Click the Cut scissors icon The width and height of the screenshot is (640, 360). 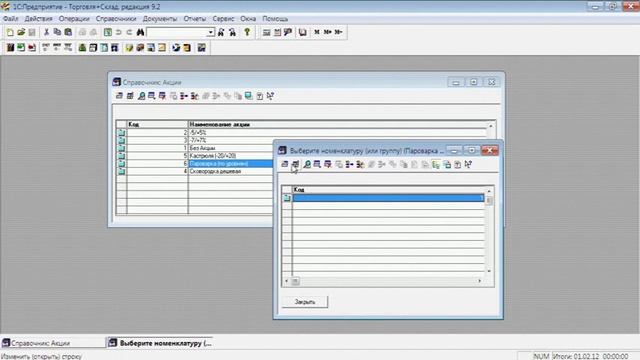click(47, 32)
